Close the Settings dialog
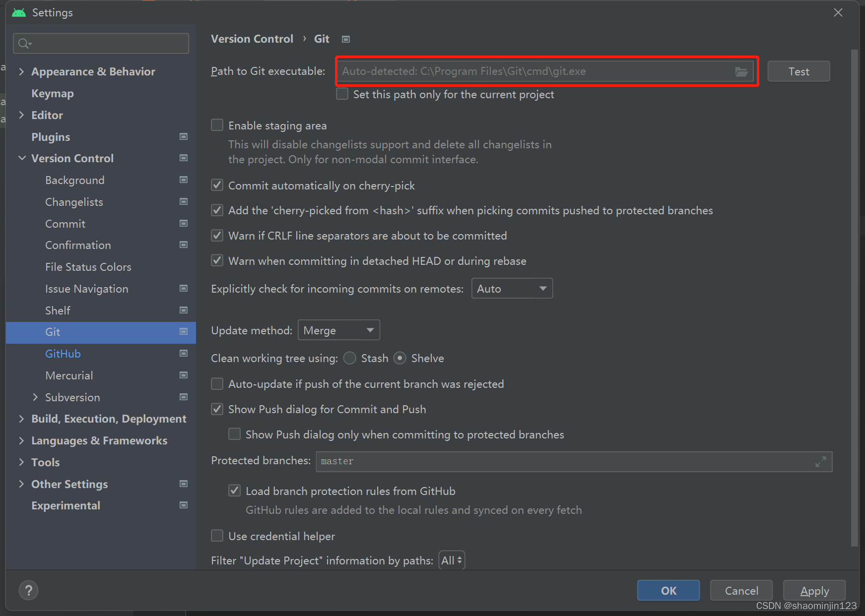 (x=838, y=12)
